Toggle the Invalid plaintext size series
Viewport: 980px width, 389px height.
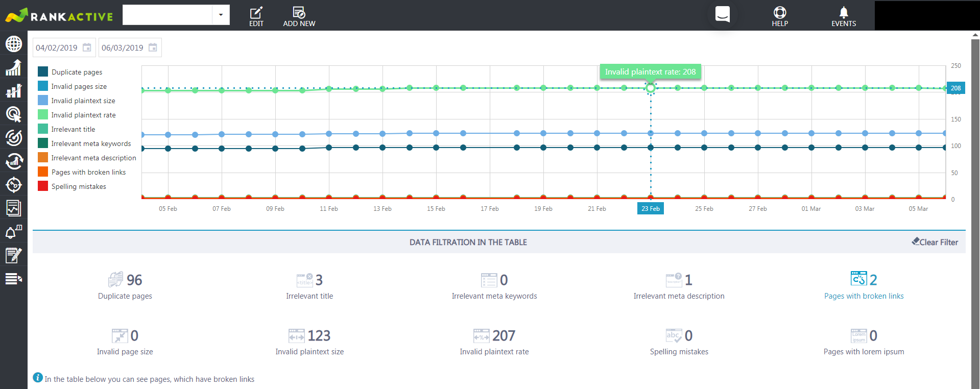coord(77,101)
